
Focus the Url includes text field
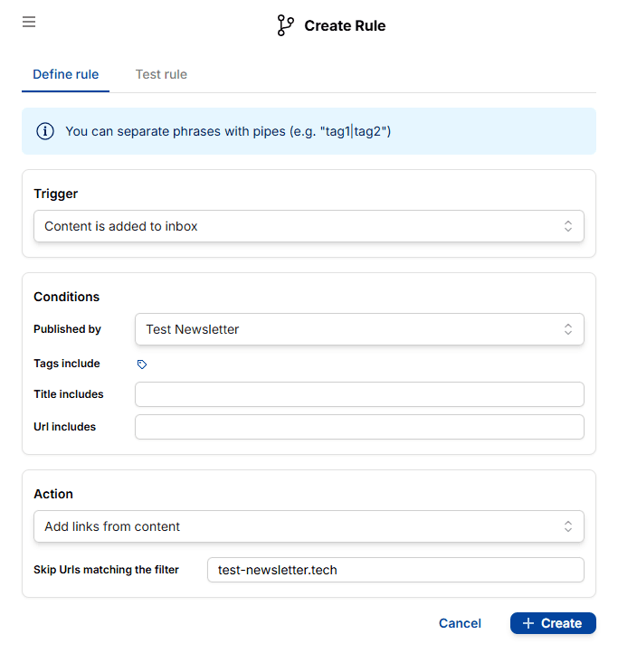tap(359, 427)
